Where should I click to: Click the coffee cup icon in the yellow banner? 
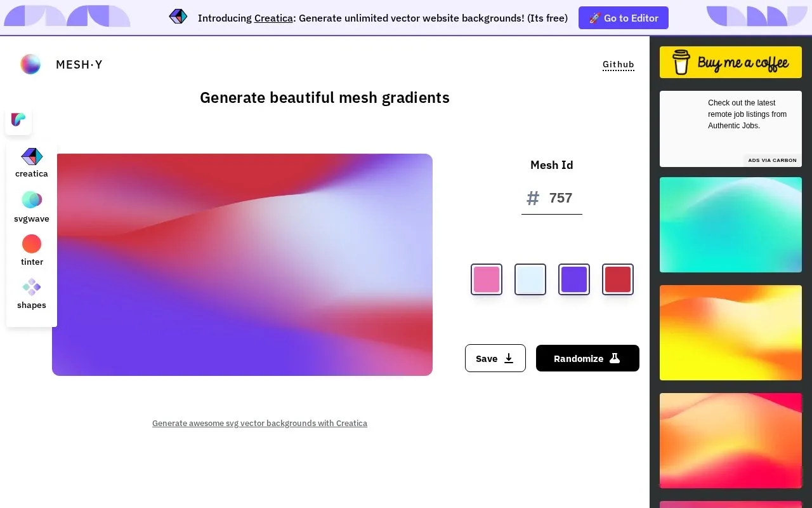pyautogui.click(x=681, y=62)
